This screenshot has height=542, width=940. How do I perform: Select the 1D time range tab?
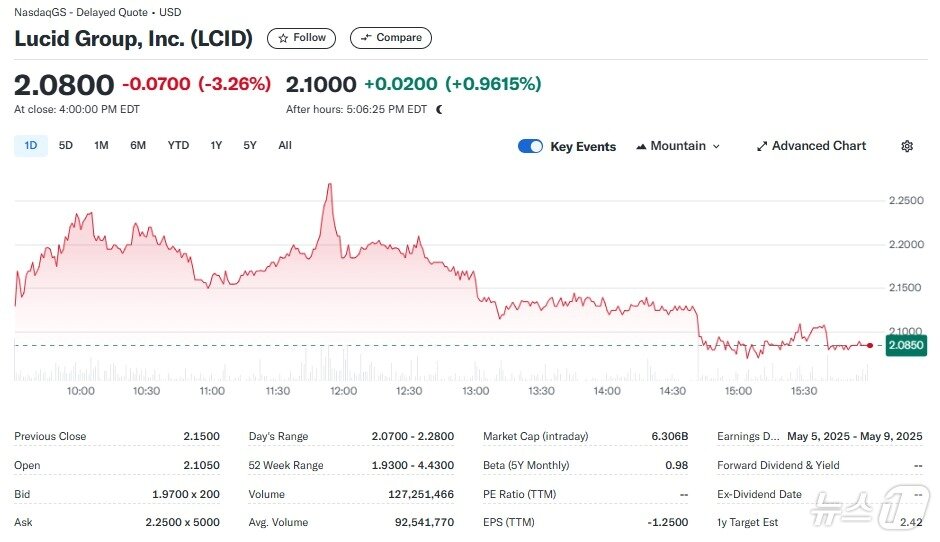click(x=30, y=145)
